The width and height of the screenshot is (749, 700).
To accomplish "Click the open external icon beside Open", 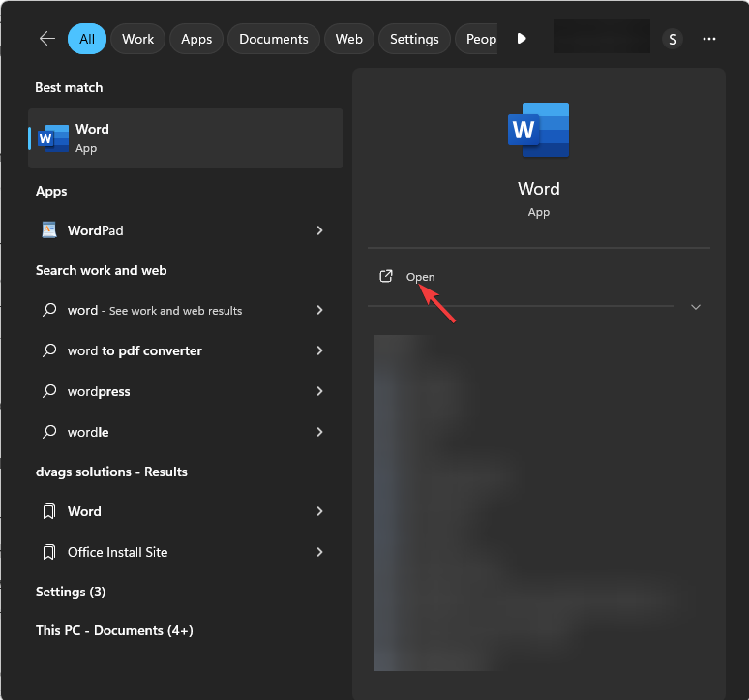I will [386, 277].
